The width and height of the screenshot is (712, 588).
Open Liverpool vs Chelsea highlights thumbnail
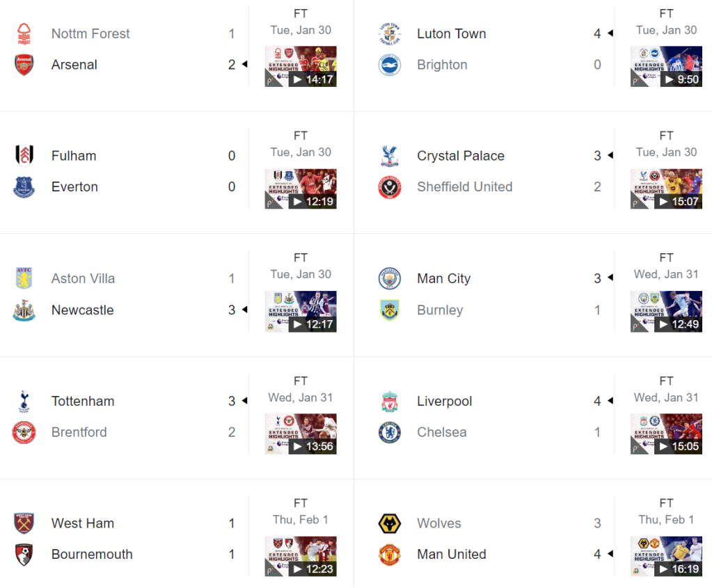click(666, 434)
